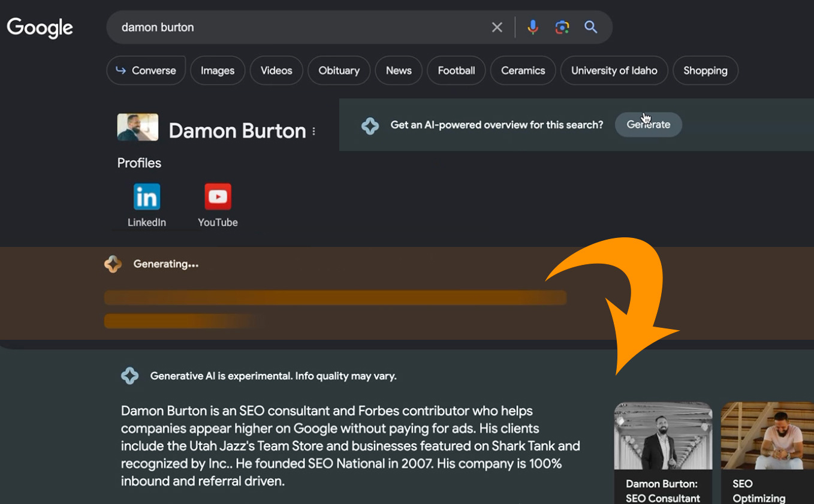
Task: Click the LinkedIn label under Profiles
Action: (x=147, y=222)
